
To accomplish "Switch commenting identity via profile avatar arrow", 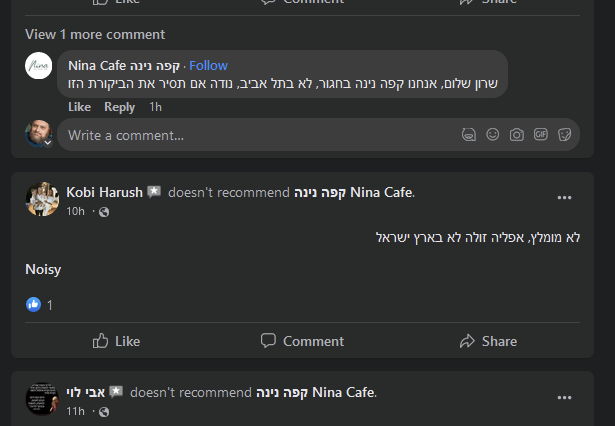I will [47, 142].
